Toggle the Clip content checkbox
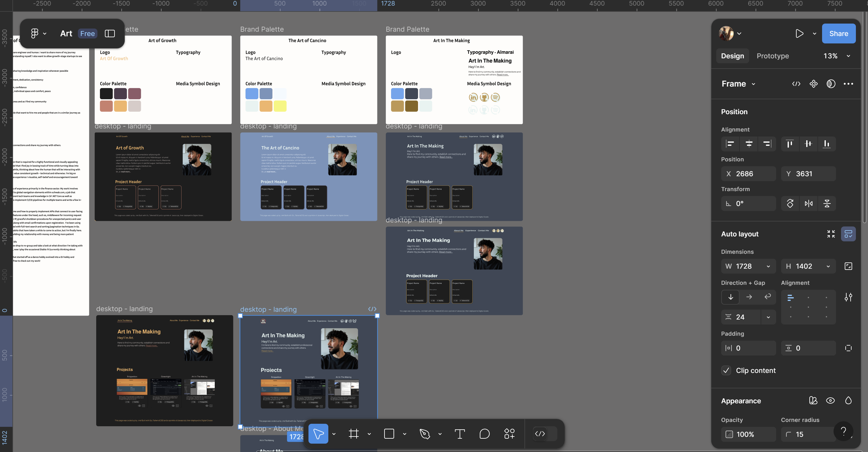Image resolution: width=868 pixels, height=452 pixels. point(726,370)
